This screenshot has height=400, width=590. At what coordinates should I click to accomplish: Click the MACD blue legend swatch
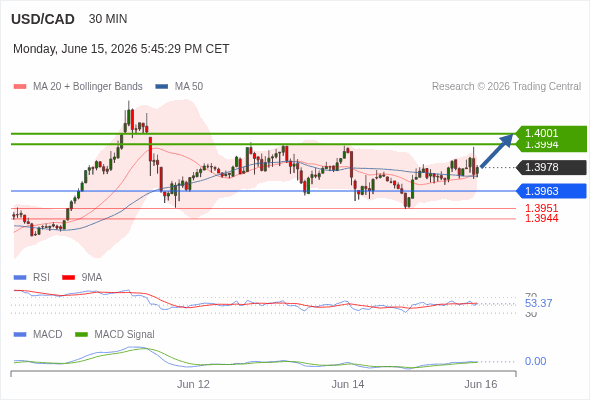tap(20, 335)
